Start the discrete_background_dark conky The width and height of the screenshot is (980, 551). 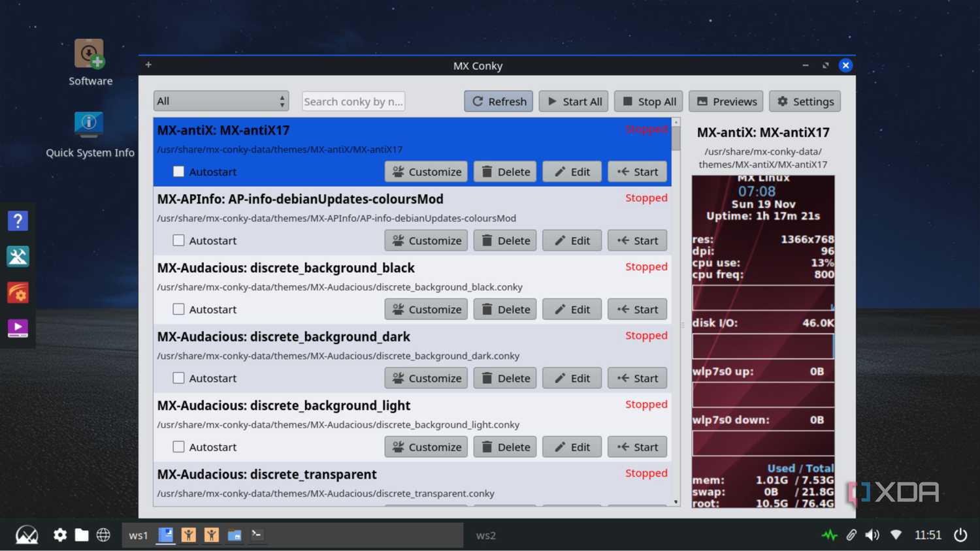(637, 378)
